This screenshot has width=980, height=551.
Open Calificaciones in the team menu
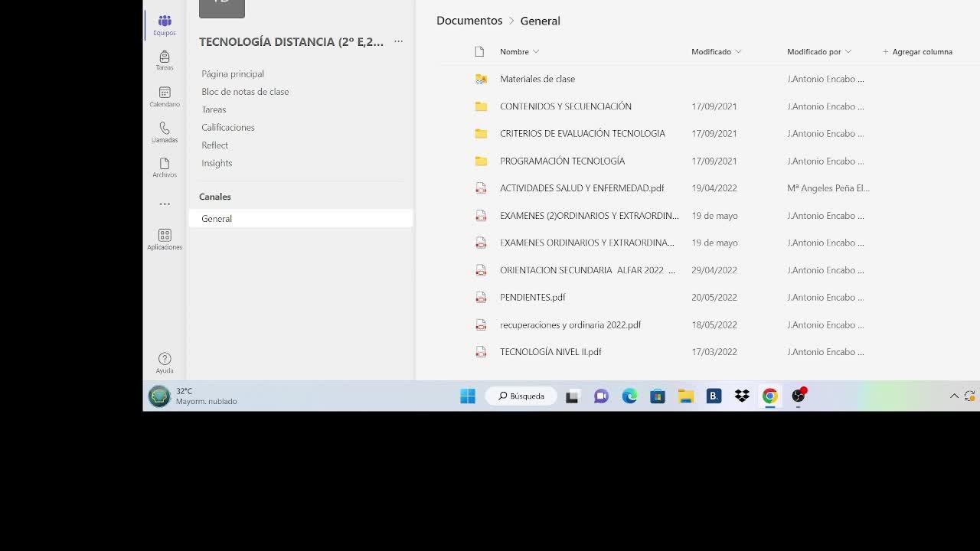(x=228, y=127)
